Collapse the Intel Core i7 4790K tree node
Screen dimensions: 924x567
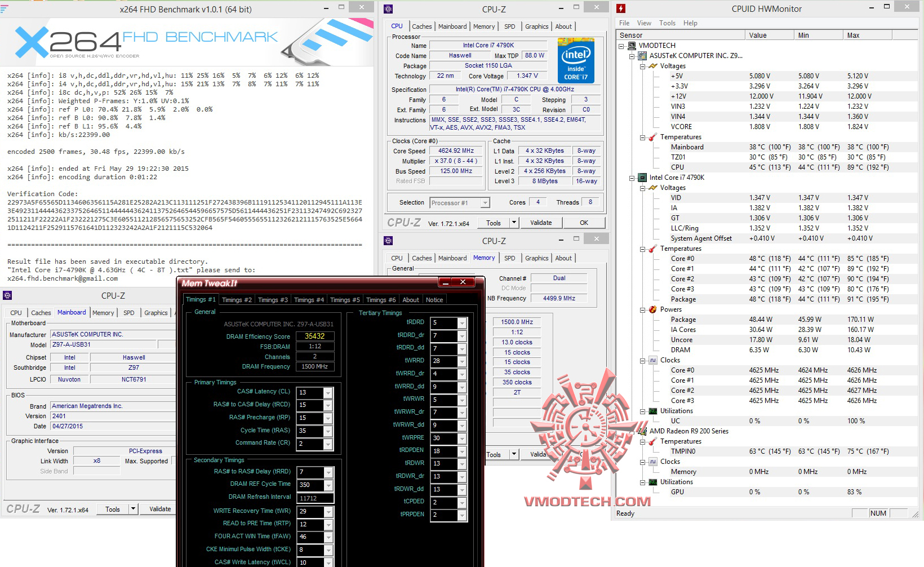[632, 178]
